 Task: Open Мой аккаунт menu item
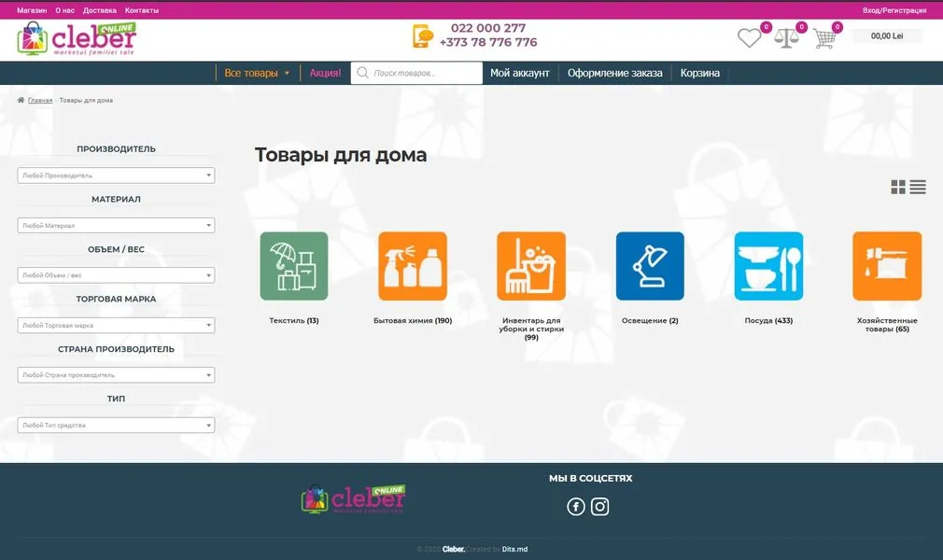[520, 73]
